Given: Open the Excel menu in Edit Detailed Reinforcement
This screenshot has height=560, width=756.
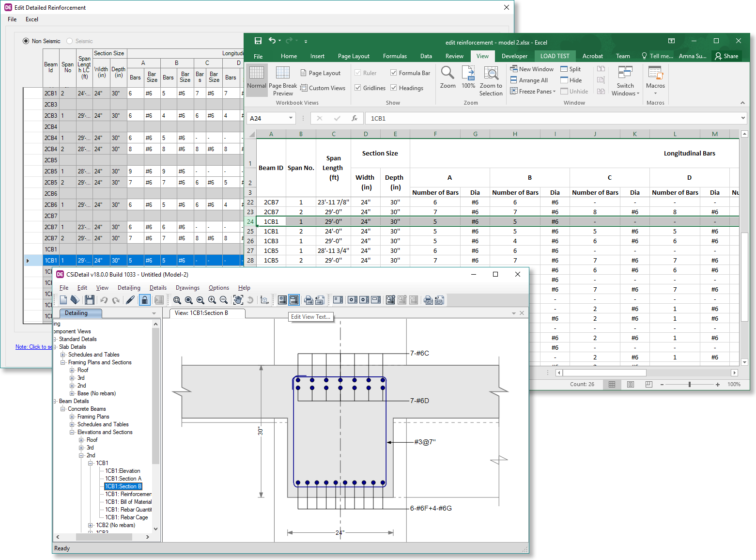Looking at the screenshot, I should (32, 19).
